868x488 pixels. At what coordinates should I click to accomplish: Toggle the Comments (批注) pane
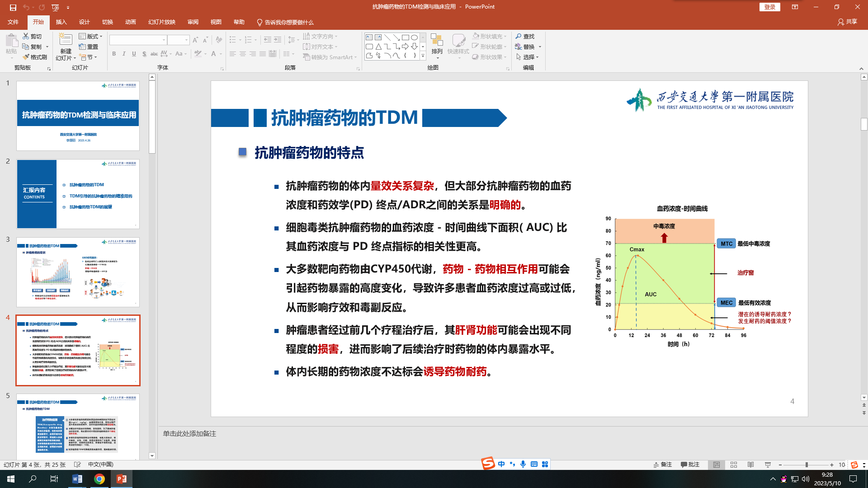[x=690, y=465]
